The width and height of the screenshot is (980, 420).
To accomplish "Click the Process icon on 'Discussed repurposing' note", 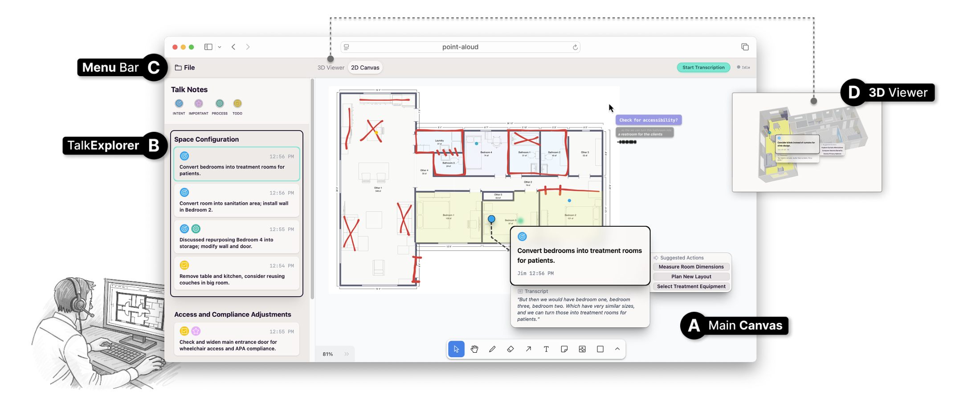I will coord(196,229).
